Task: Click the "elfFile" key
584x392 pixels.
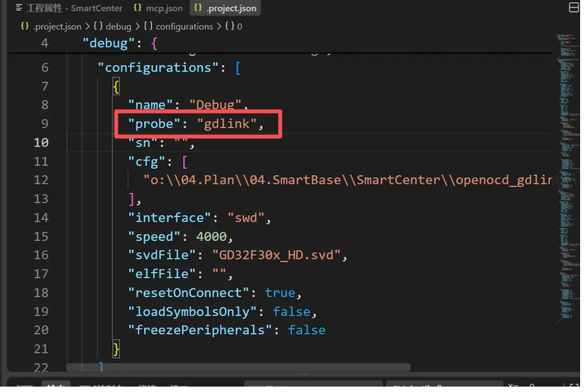Action: click(x=163, y=275)
